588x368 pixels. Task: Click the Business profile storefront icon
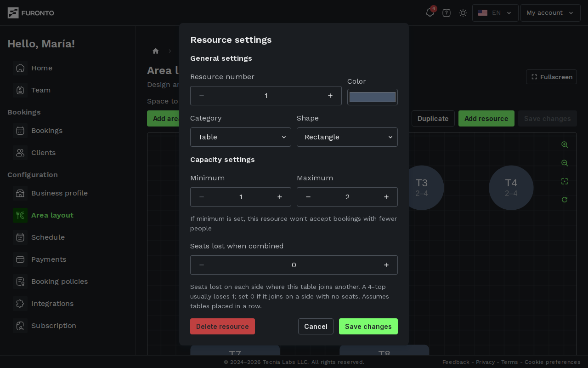[x=20, y=193]
